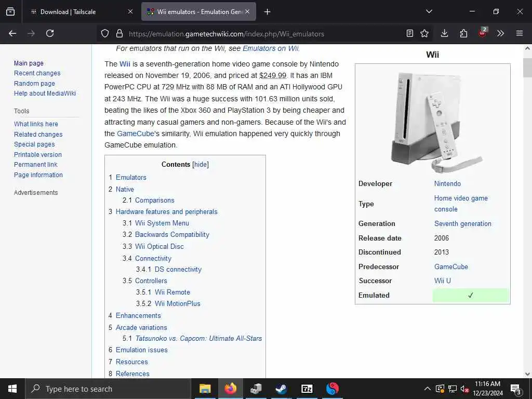The height and width of the screenshot is (399, 532).
Task: List all tabs dropdown arrow
Action: point(429,11)
